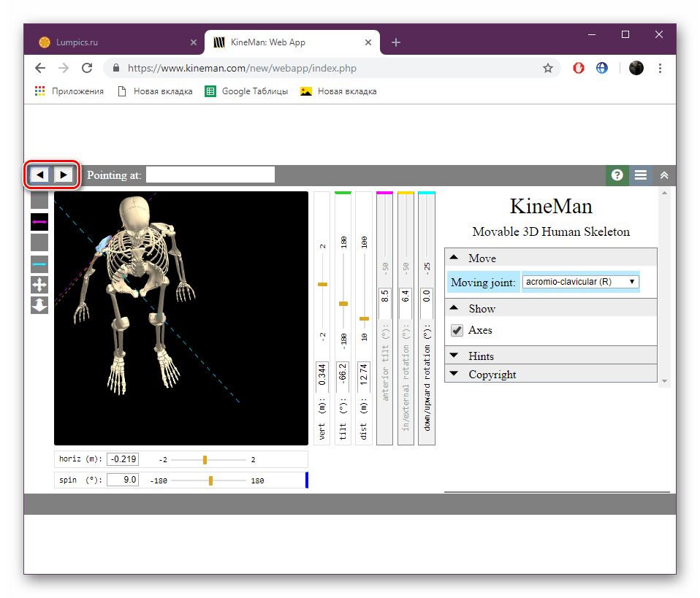Image resolution: width=700 pixels, height=598 pixels.
Task: Expand the Copyright section
Action: [492, 375]
